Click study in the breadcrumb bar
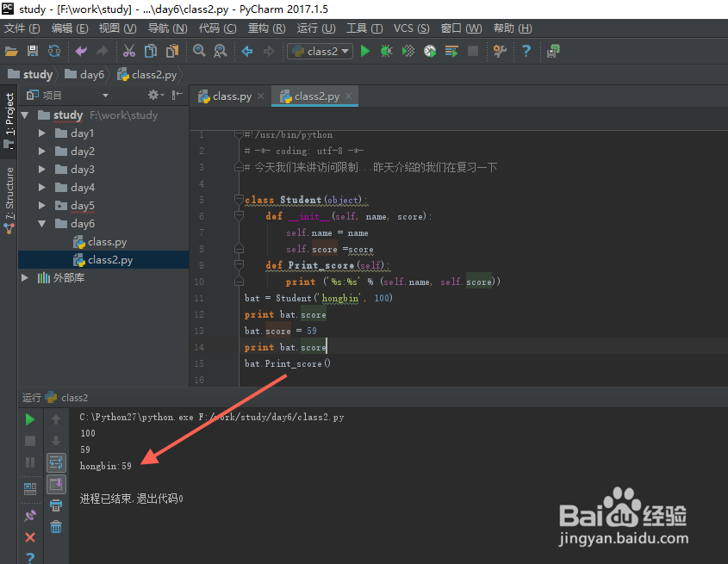The width and height of the screenshot is (728, 564). (30, 75)
